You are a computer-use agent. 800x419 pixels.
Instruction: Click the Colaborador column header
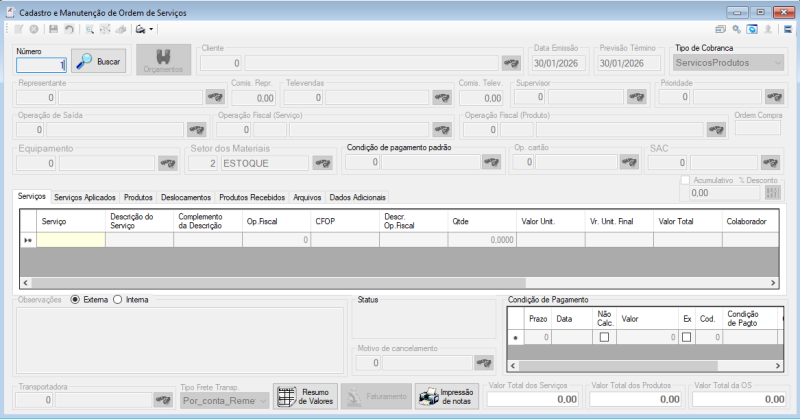(x=750, y=221)
